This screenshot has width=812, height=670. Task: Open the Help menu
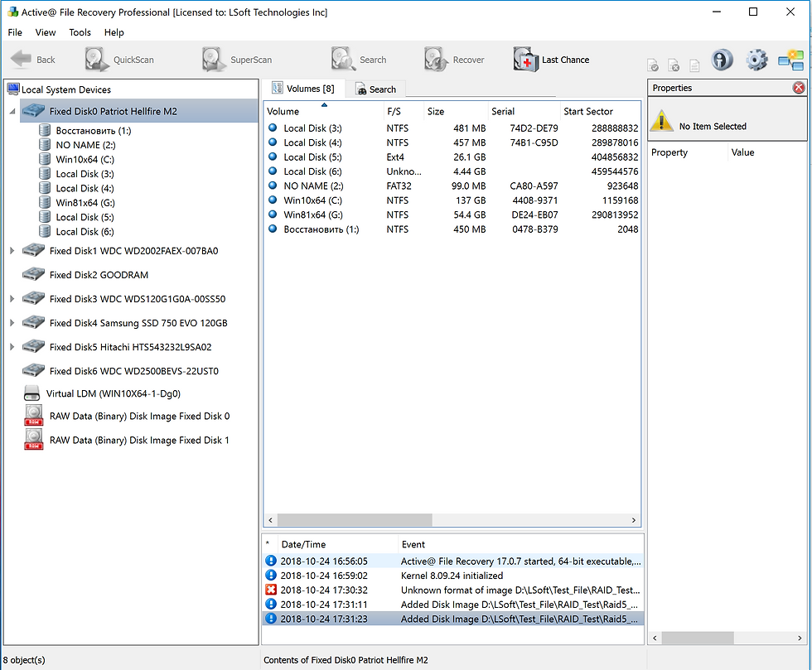coord(114,32)
